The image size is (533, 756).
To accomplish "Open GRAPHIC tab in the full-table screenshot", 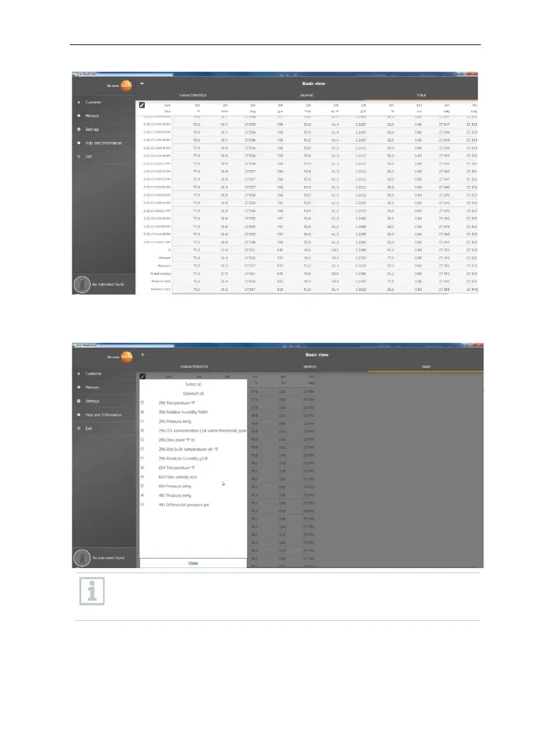I will click(307, 95).
